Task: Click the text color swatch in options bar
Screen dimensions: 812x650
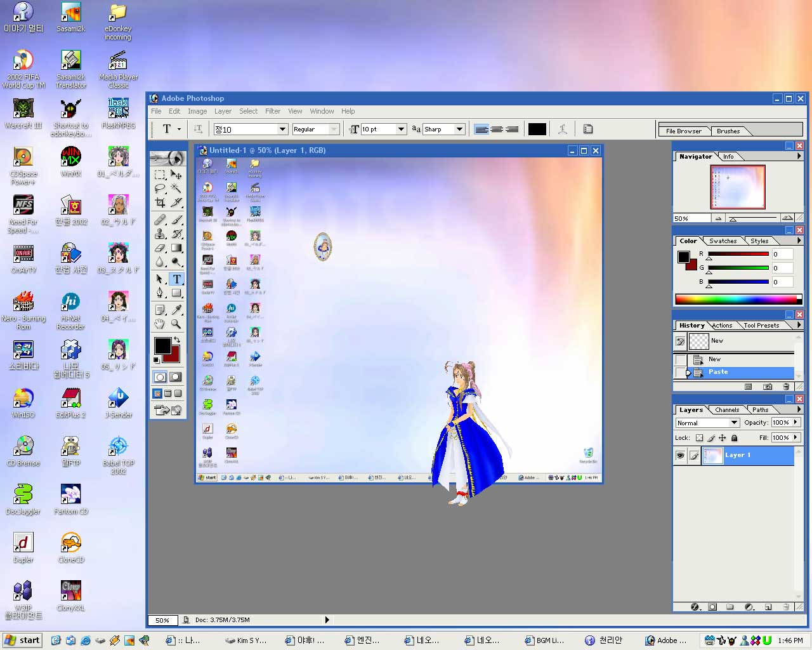Action: [x=537, y=129]
